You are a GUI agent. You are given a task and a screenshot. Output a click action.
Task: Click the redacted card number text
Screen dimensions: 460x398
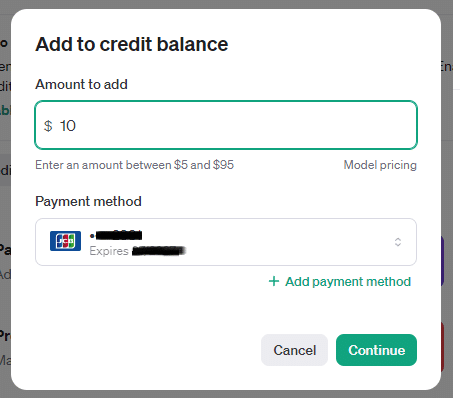click(116, 235)
